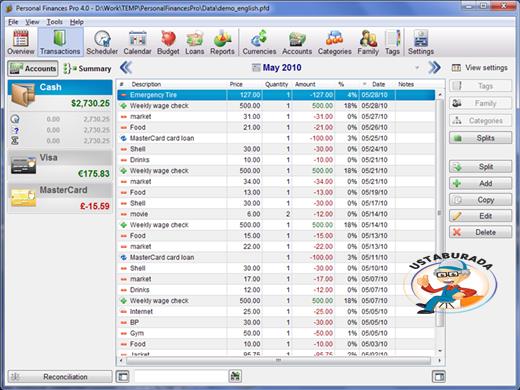This screenshot has height=390, width=520.
Task: Open the Reports chart icon
Action: pos(222,42)
